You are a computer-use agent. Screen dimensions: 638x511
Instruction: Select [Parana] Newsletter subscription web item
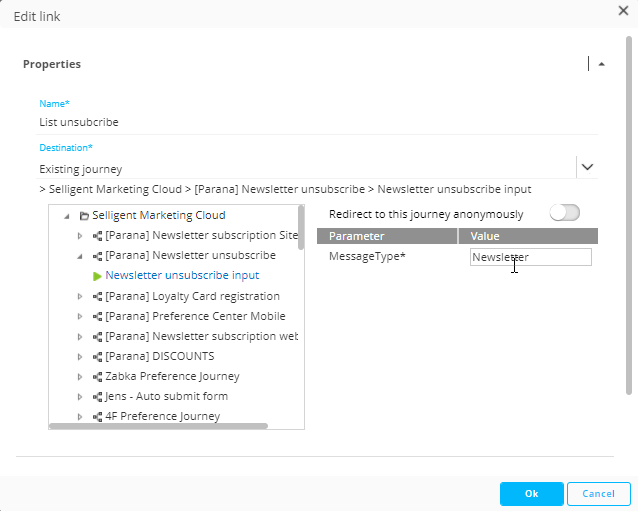[201, 336]
